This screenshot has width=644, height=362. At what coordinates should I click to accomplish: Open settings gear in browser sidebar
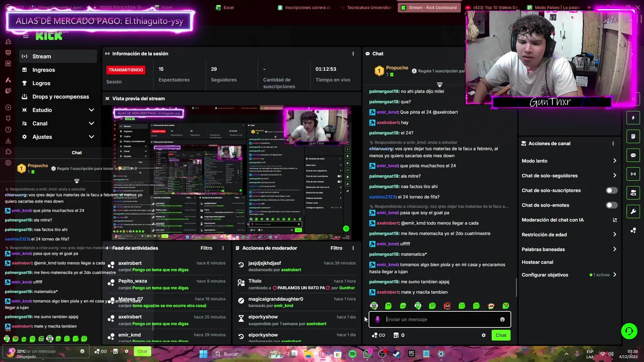click(x=8, y=163)
